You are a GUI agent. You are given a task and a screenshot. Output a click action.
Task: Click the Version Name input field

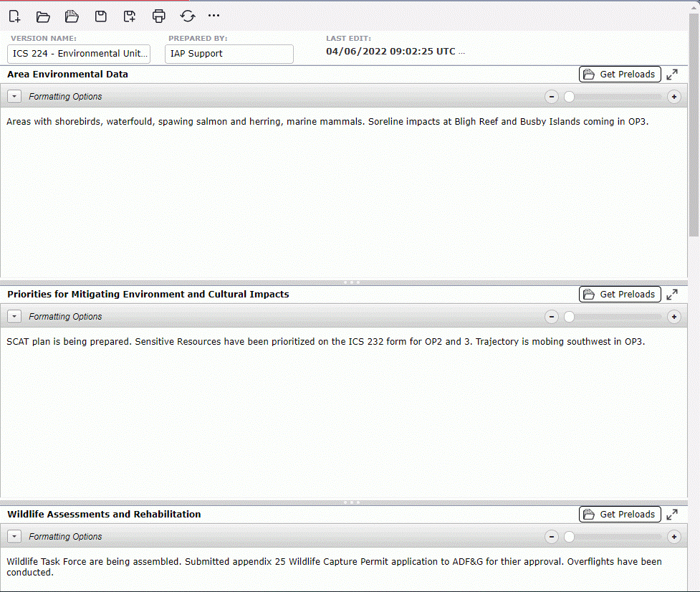pos(79,54)
